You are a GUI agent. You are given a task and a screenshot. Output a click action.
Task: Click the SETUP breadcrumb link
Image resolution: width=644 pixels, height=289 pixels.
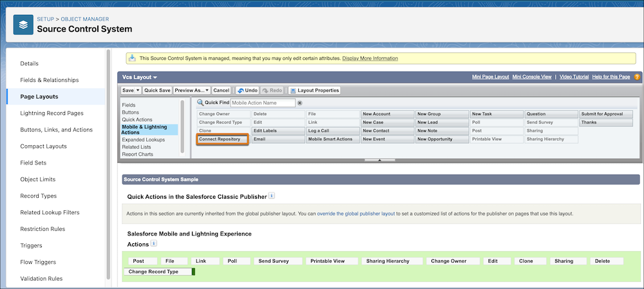coord(45,19)
